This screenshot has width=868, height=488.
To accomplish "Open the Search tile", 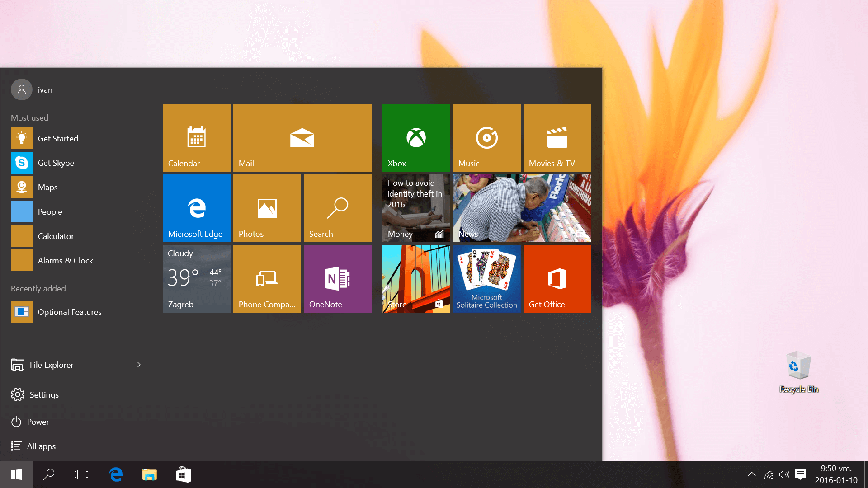I will pos(337,208).
